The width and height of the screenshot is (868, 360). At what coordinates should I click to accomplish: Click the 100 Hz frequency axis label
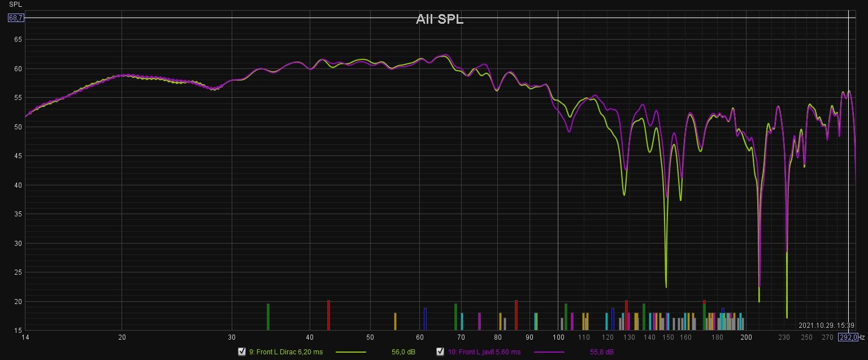558,337
